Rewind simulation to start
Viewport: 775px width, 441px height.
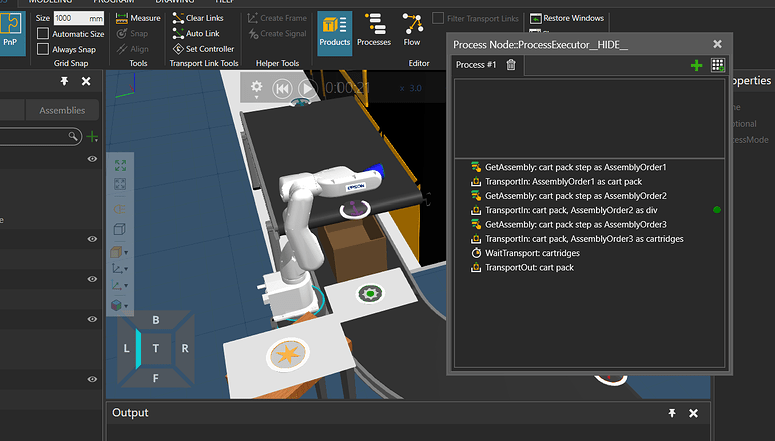click(x=282, y=89)
